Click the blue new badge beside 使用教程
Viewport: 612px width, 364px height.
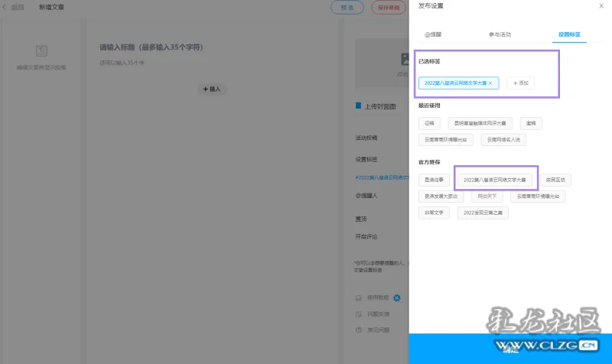click(x=397, y=298)
